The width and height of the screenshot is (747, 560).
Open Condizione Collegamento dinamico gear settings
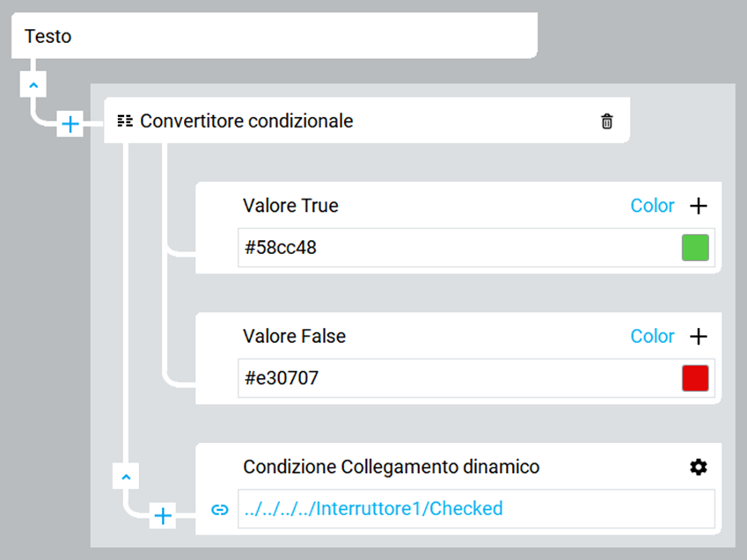pos(699,467)
